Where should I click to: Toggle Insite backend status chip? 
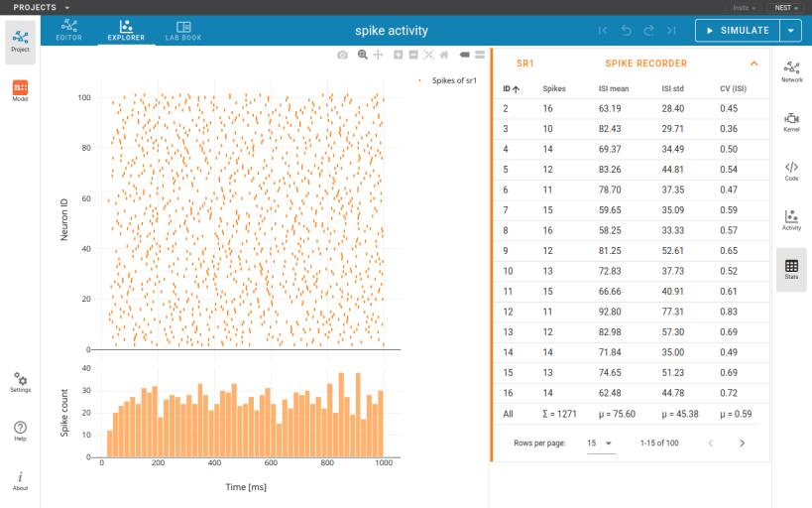[745, 8]
